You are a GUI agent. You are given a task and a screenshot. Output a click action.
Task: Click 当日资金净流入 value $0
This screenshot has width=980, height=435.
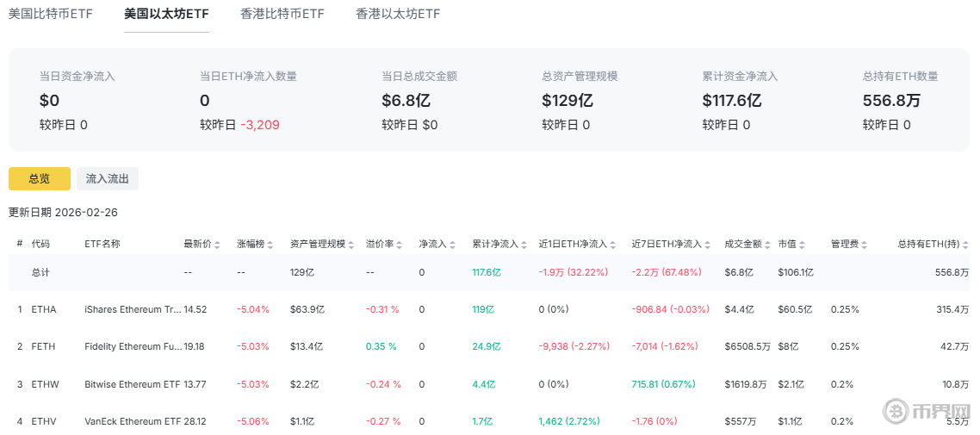tap(49, 101)
